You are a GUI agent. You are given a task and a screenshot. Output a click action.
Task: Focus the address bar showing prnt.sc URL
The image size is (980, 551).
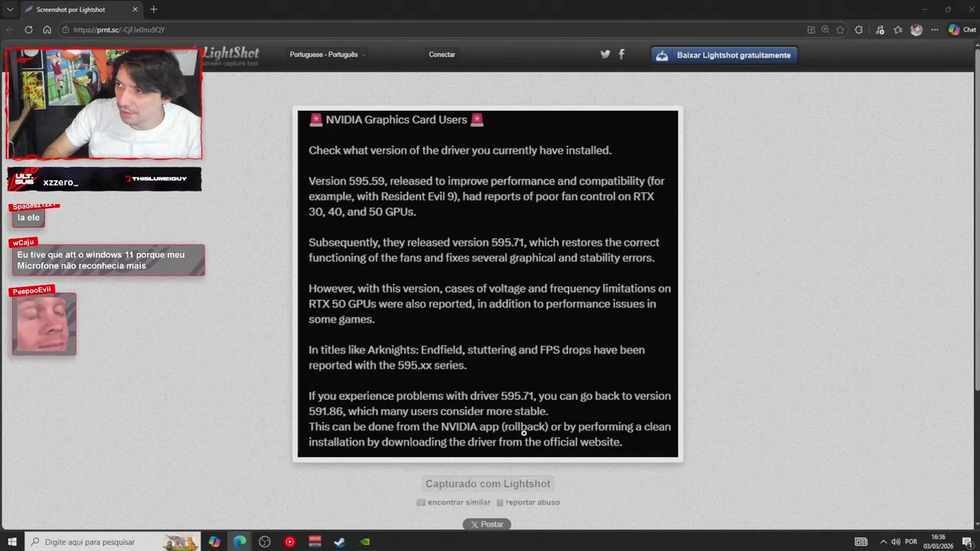[429, 30]
